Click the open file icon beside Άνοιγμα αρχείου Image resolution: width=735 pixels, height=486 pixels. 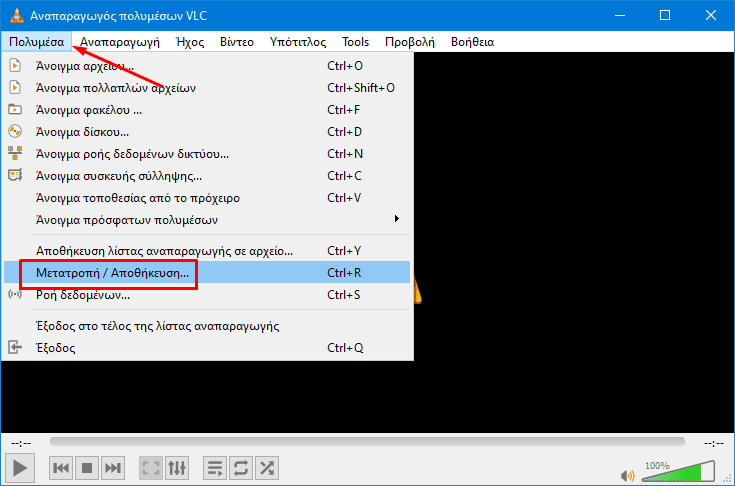[15, 65]
